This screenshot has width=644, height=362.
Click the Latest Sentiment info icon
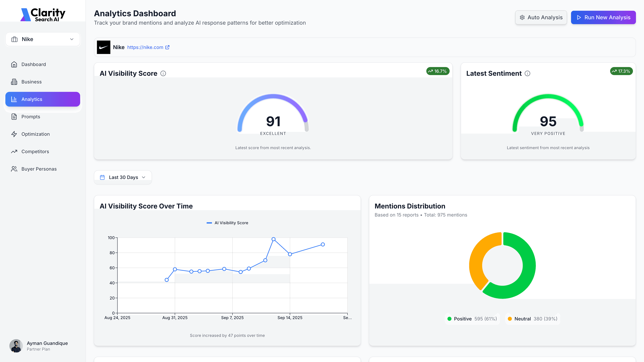[527, 73]
